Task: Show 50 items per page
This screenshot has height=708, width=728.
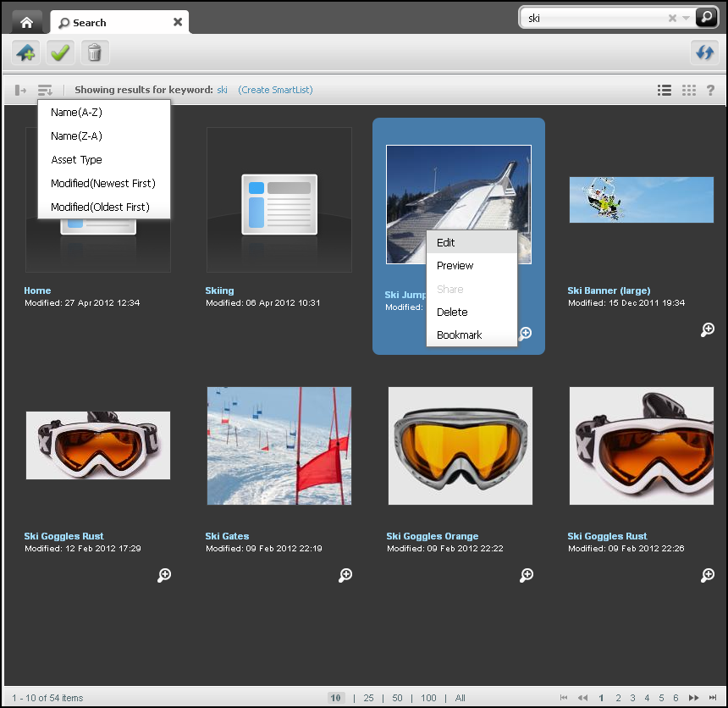Action: (x=397, y=698)
